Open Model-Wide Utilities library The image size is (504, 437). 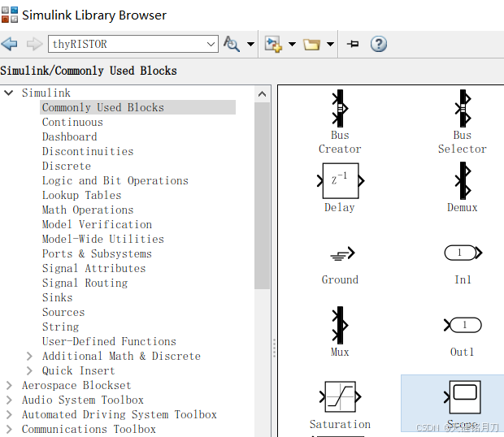(x=103, y=239)
